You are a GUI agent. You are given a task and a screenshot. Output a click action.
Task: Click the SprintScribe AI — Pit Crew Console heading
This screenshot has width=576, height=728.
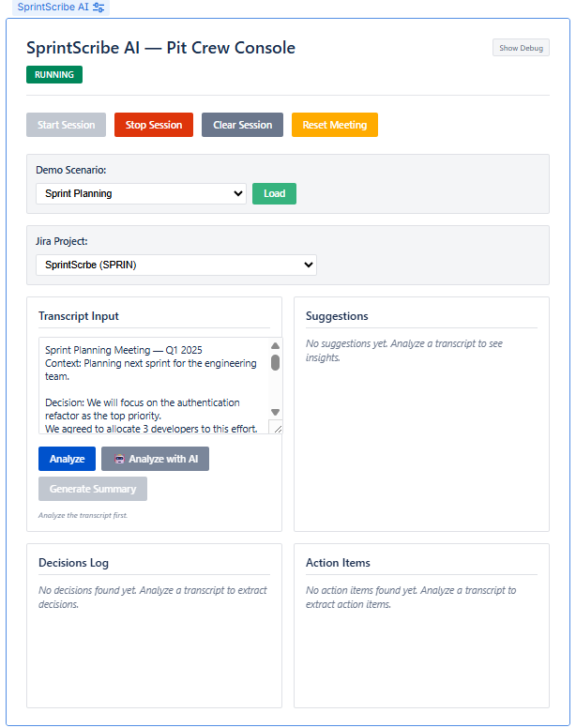pyautogui.click(x=160, y=48)
